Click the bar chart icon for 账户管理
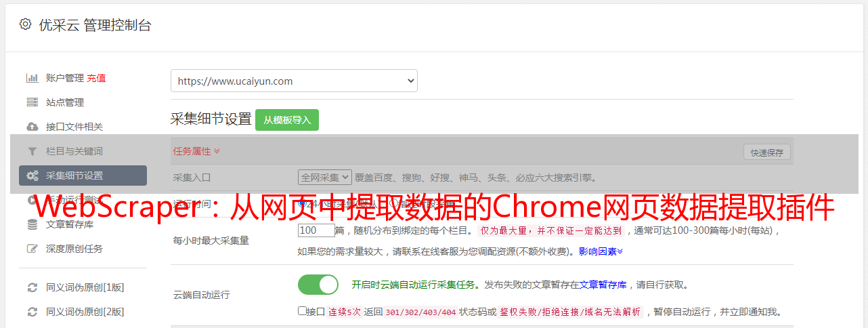This screenshot has width=868, height=328. [x=32, y=78]
